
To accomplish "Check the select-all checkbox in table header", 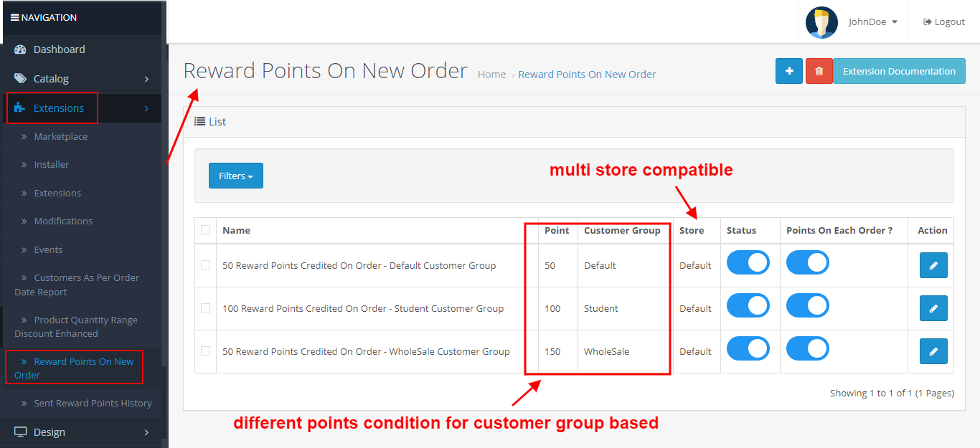I will [x=206, y=230].
